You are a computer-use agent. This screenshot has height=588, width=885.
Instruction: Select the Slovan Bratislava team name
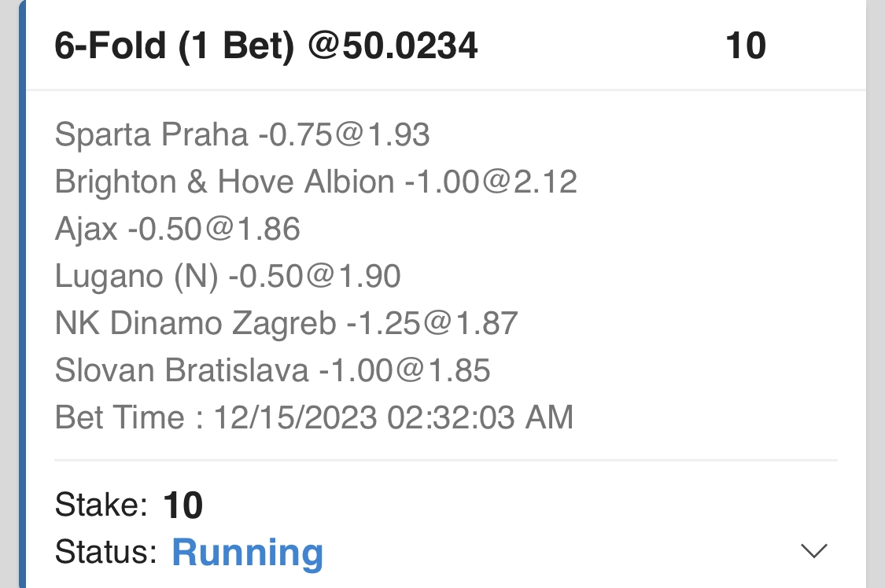pyautogui.click(x=182, y=370)
